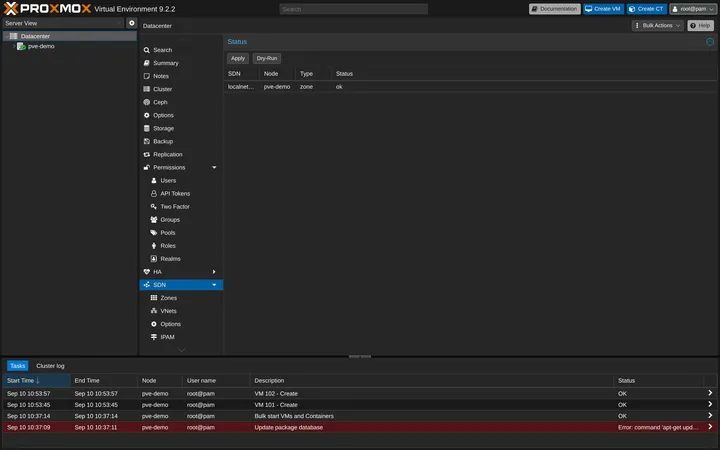Open the Storage menu item
Screen dimensions: 720x450
[x=181, y=128]
